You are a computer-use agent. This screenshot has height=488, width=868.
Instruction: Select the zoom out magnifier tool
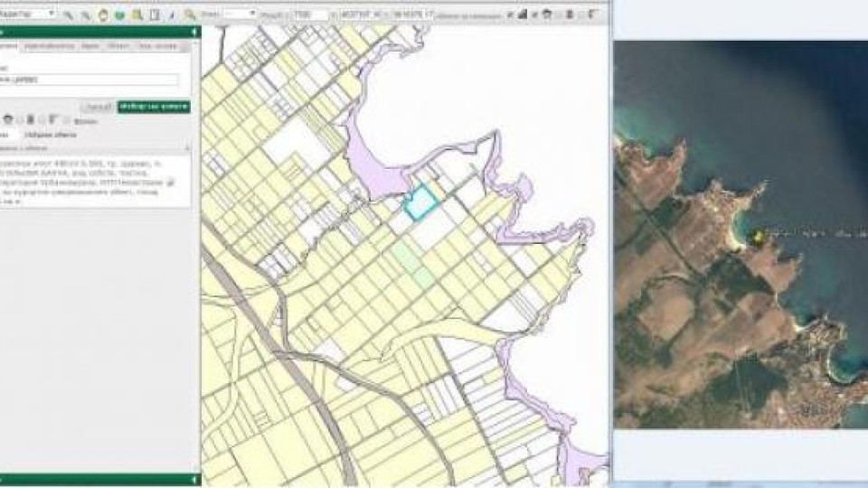(x=85, y=14)
